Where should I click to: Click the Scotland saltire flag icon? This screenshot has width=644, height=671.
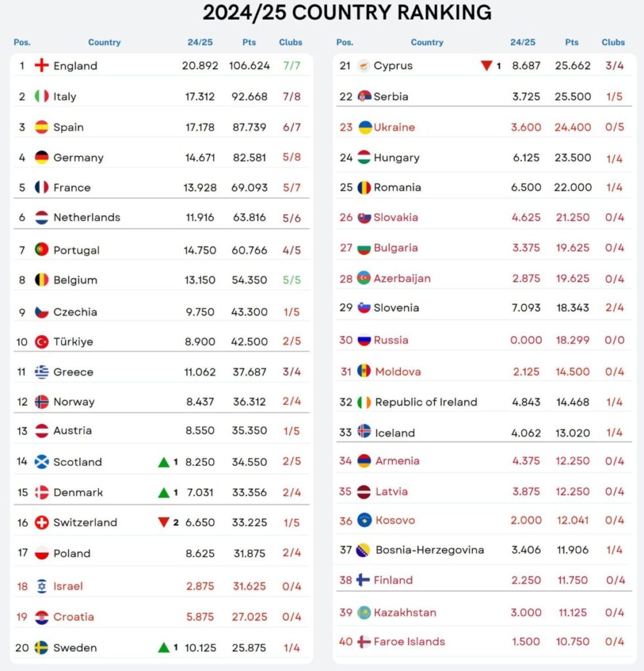pyautogui.click(x=41, y=462)
